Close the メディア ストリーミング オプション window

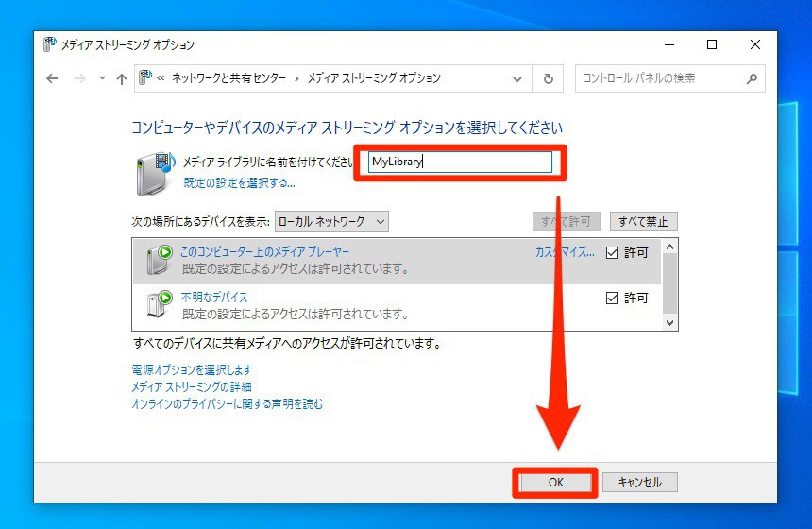click(x=755, y=44)
